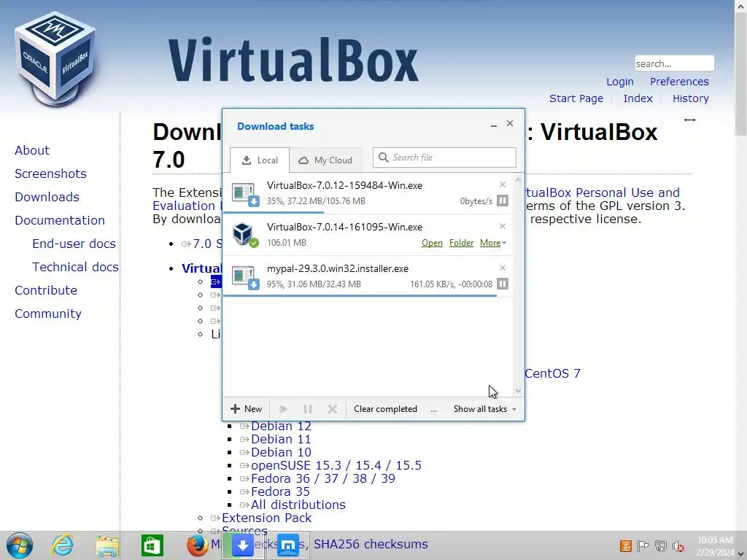Screen dimensions: 747x560
Task: Click the Action Center flag tray icon
Action: point(643,546)
